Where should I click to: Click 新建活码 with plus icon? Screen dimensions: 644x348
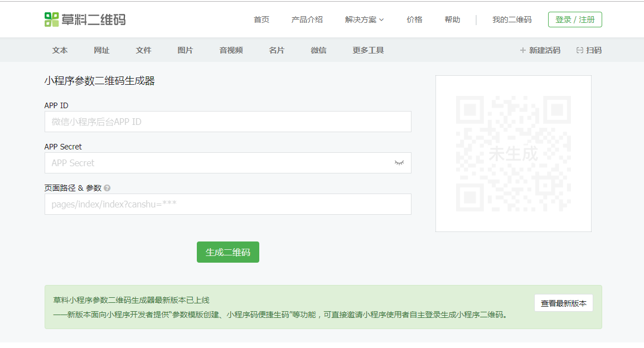540,50
